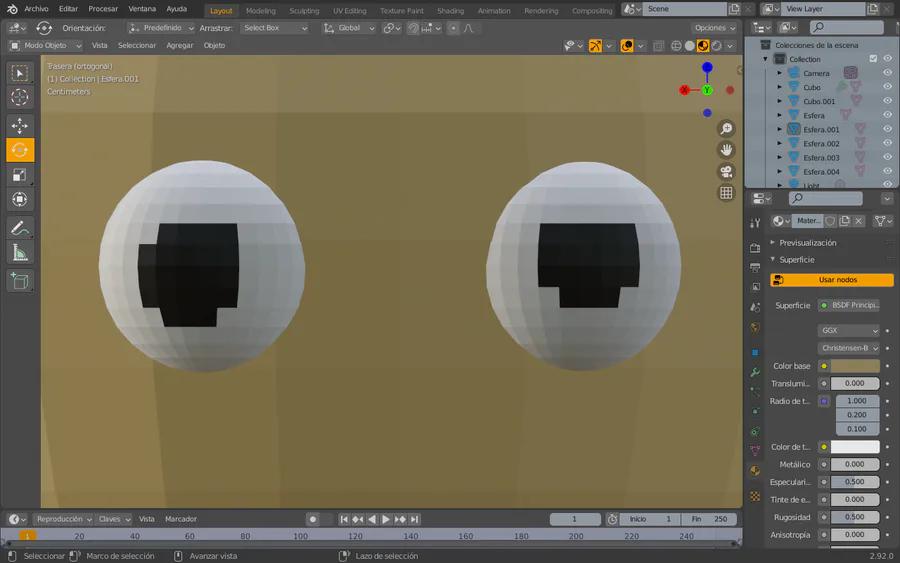Hide Cubo object visibility
The image size is (900, 563).
[x=887, y=87]
